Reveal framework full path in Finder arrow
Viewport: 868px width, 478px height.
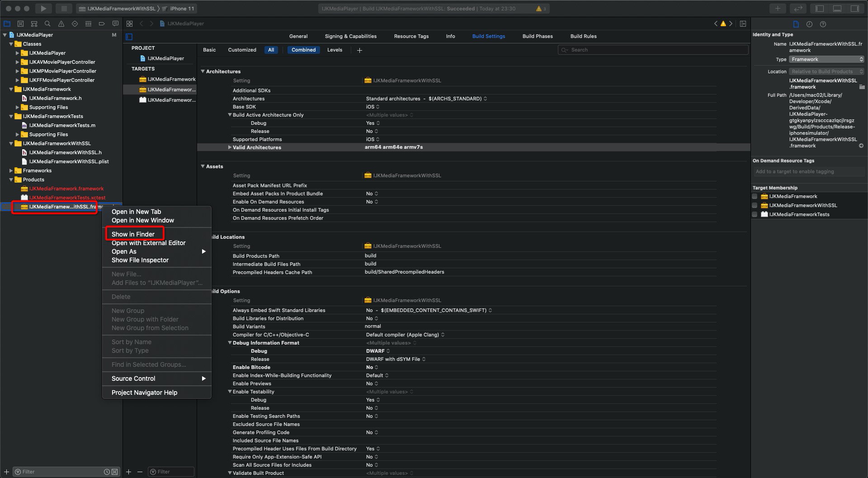861,146
